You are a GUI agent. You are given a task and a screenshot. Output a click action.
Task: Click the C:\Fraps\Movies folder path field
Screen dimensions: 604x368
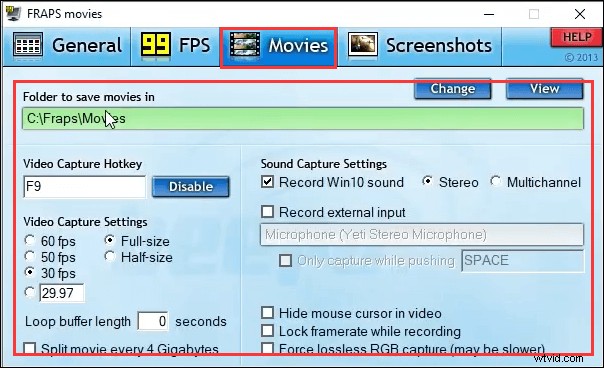coord(303,119)
